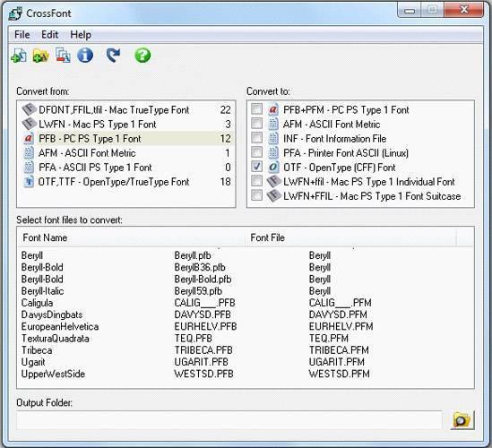Open the File menu
The height and width of the screenshot is (448, 492).
(x=22, y=35)
